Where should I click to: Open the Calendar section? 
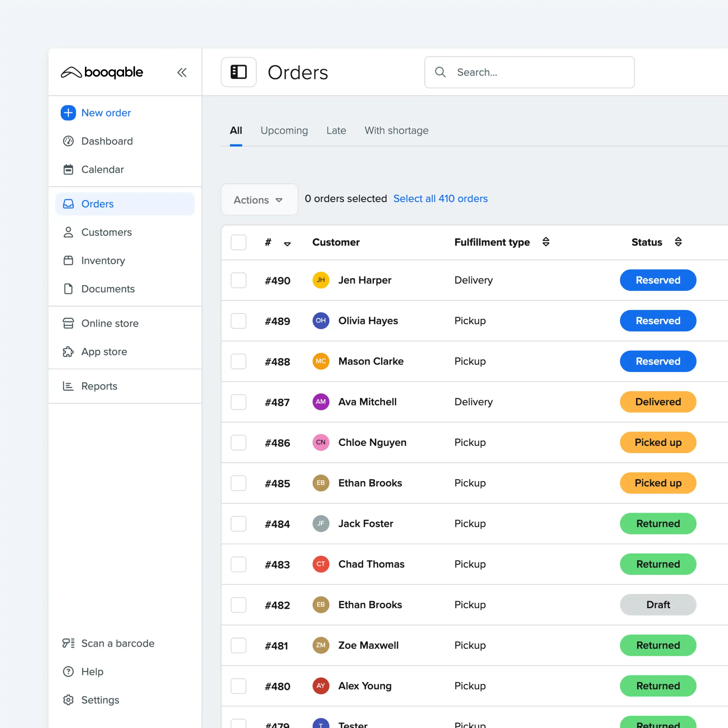tap(102, 169)
